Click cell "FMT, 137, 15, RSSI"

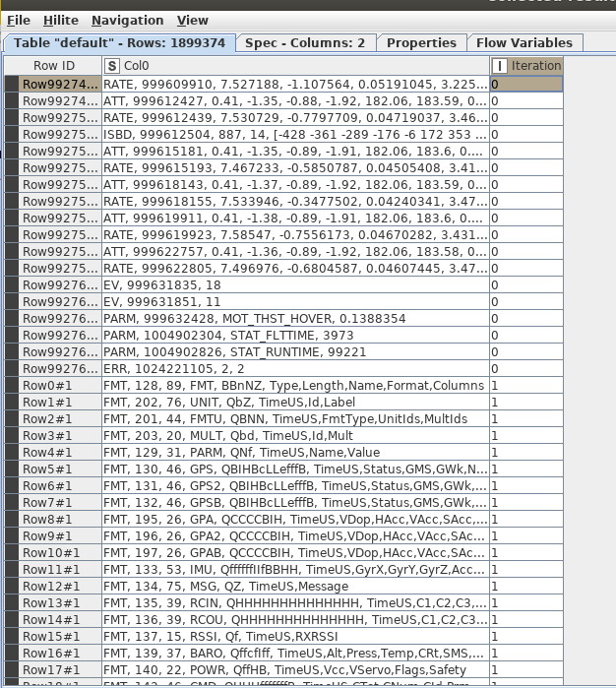point(296,636)
